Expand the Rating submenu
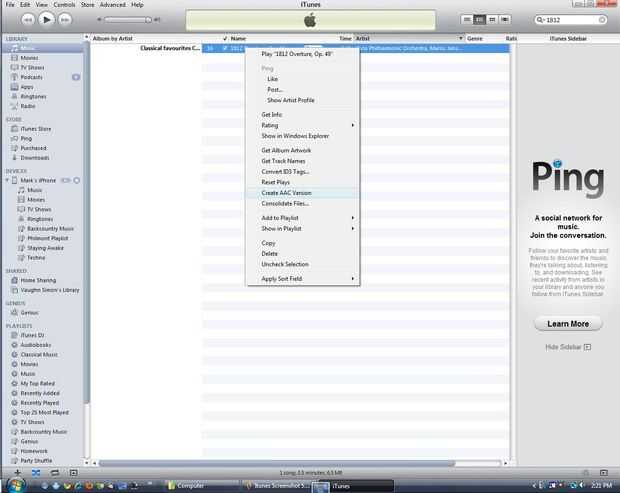This screenshot has height=493, width=620. pyautogui.click(x=303, y=125)
